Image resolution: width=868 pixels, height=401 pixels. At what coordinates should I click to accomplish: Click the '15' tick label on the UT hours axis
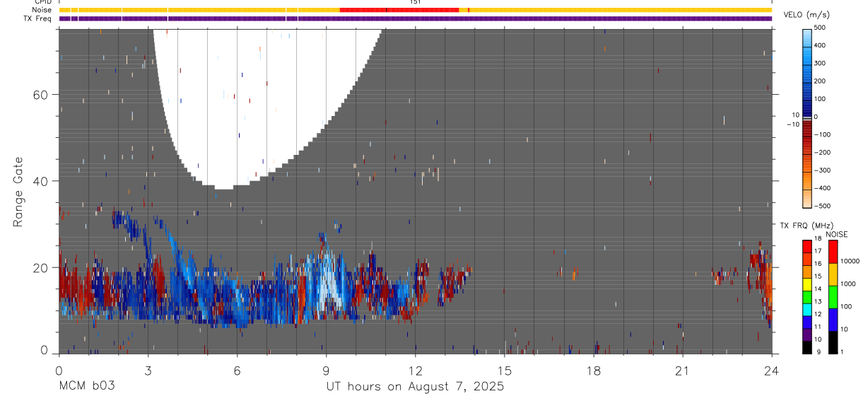point(504,371)
